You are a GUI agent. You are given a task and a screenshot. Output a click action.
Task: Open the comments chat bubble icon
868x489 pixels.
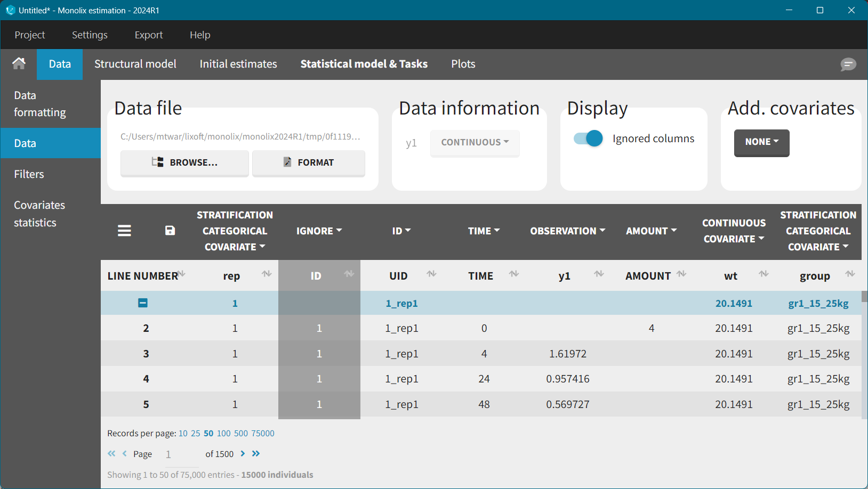click(848, 64)
